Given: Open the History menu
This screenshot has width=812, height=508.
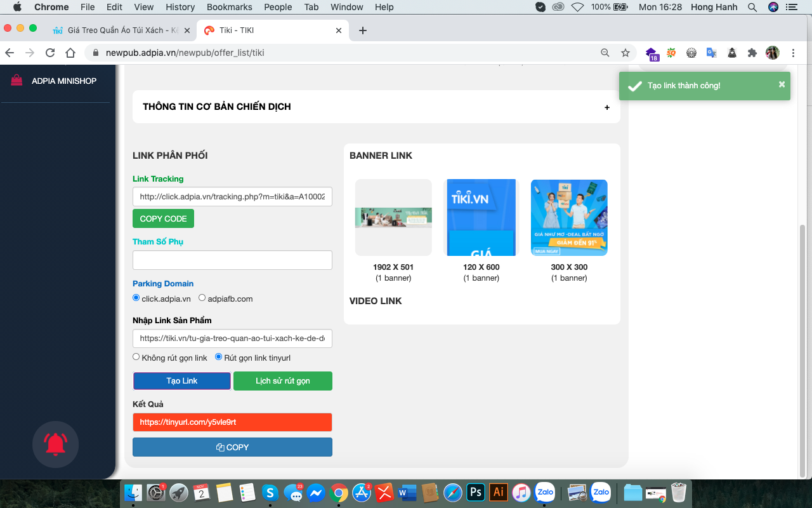Looking at the screenshot, I should (180, 7).
